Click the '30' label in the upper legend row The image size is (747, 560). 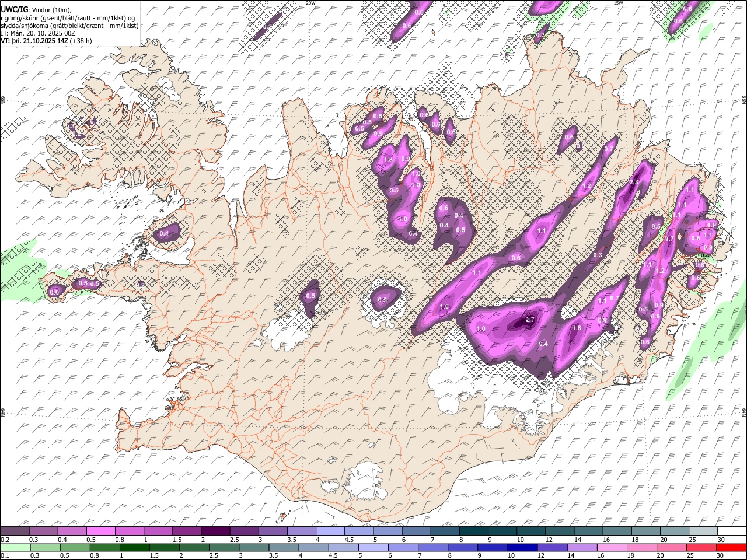click(721, 540)
